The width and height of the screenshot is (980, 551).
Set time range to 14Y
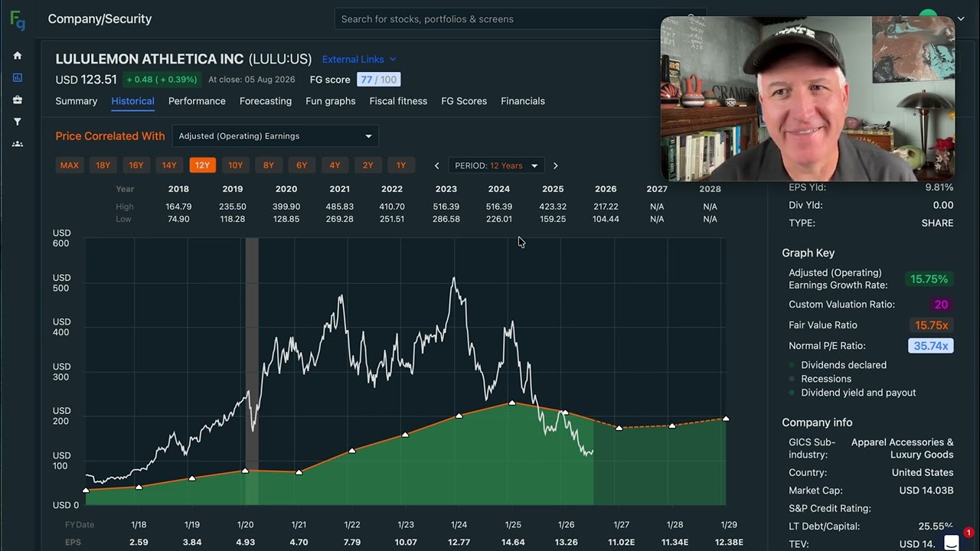click(169, 165)
